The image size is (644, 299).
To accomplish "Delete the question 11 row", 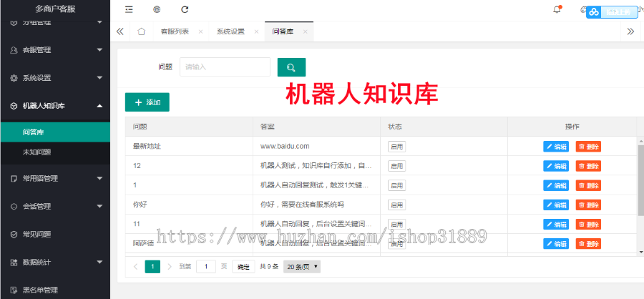I will (x=588, y=225).
